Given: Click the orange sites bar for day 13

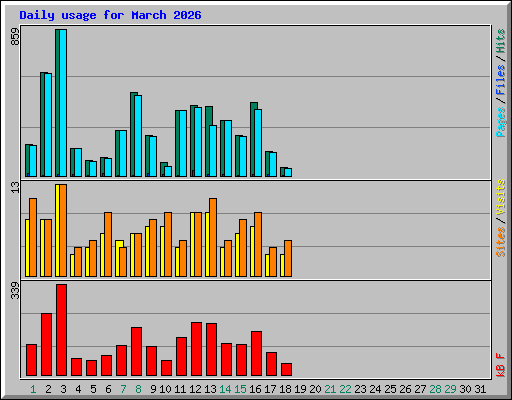Looking at the screenshot, I should point(213,237).
